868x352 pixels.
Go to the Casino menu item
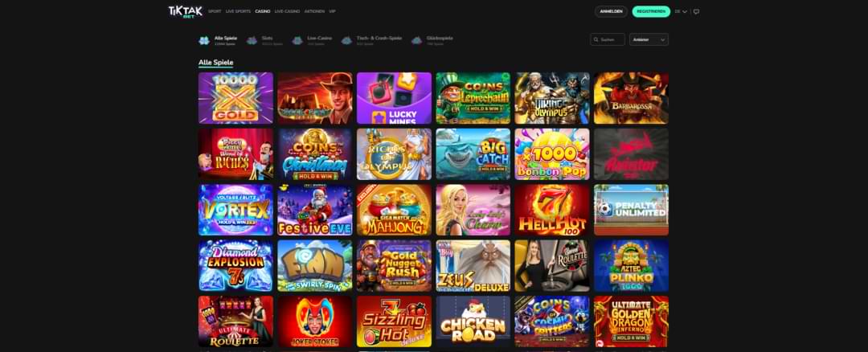pyautogui.click(x=262, y=11)
